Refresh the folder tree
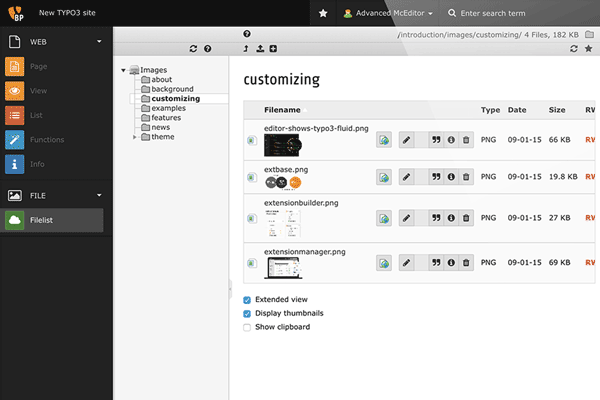This screenshot has width=600, height=400. tap(192, 48)
